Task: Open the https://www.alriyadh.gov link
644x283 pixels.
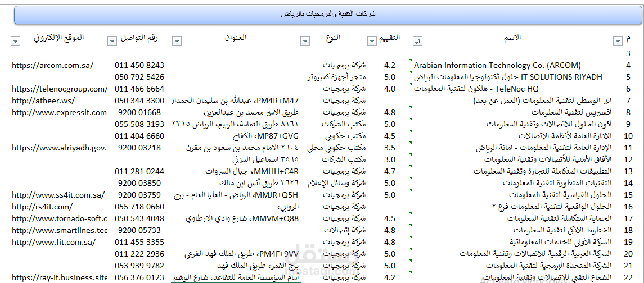Action: [59, 148]
